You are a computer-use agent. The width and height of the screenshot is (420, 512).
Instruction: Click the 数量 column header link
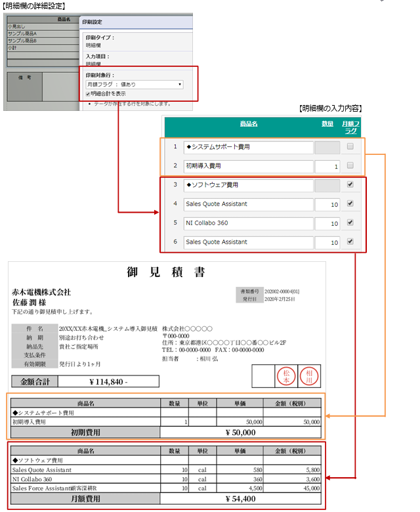coord(327,124)
